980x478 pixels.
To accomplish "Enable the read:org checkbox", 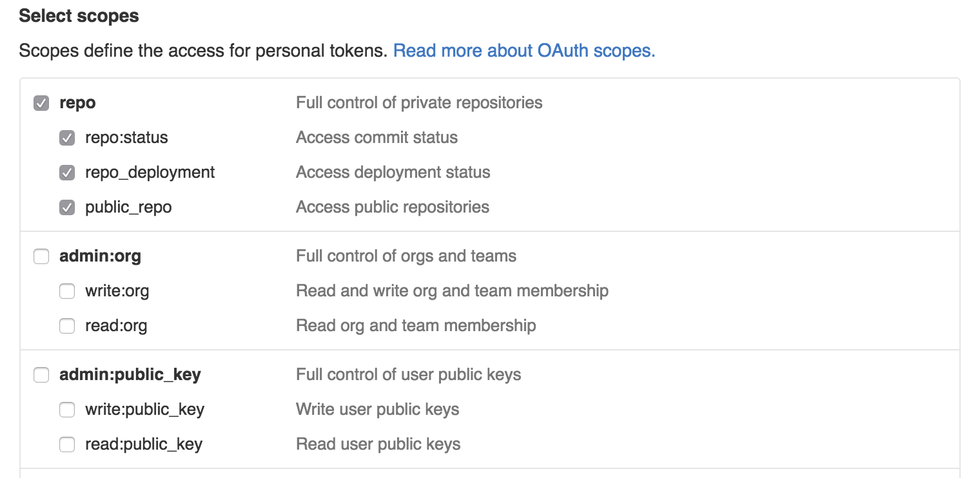I will point(67,325).
